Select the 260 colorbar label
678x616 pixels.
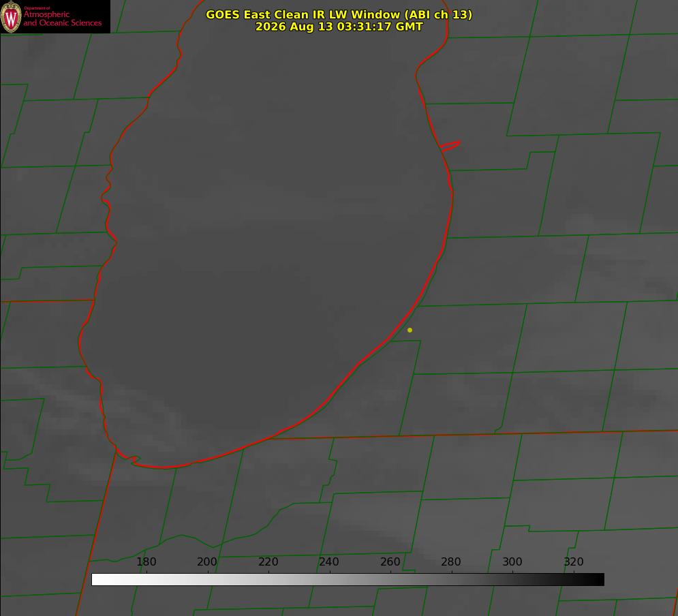[390, 561]
